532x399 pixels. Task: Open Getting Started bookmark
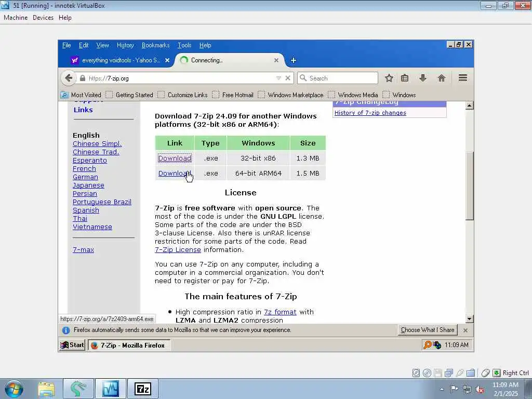[x=129, y=95]
